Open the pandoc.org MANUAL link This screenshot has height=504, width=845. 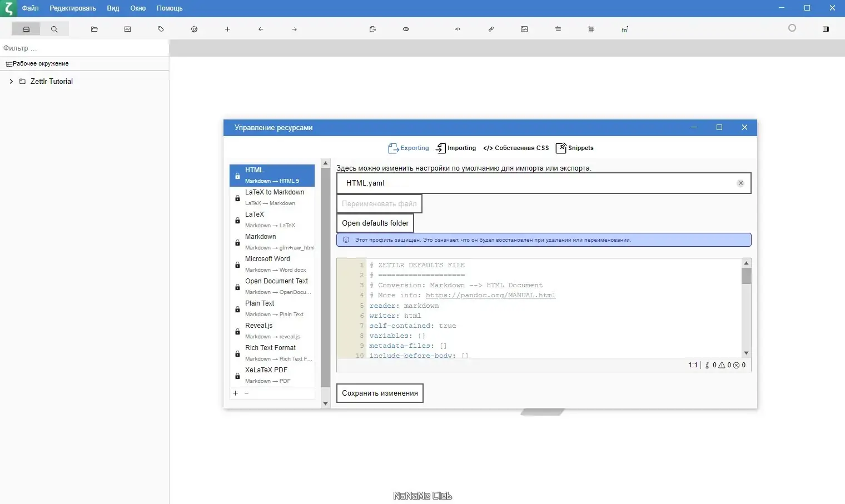coord(490,295)
